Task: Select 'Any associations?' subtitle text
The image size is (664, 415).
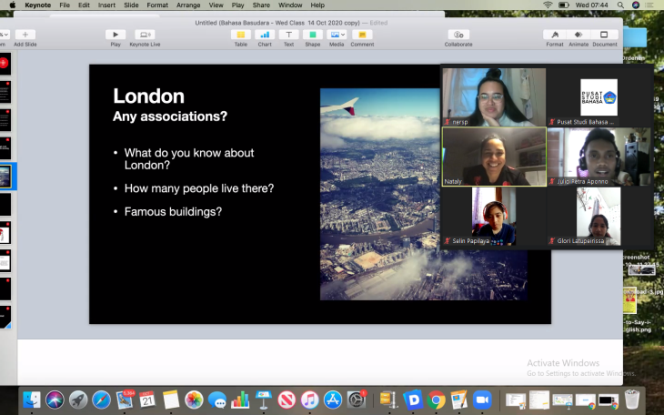Action: [170, 116]
